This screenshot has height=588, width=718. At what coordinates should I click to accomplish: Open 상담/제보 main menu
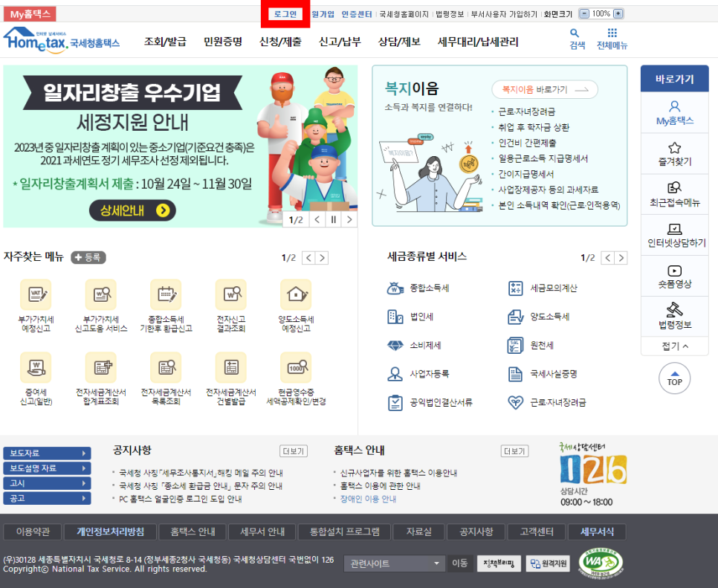399,42
